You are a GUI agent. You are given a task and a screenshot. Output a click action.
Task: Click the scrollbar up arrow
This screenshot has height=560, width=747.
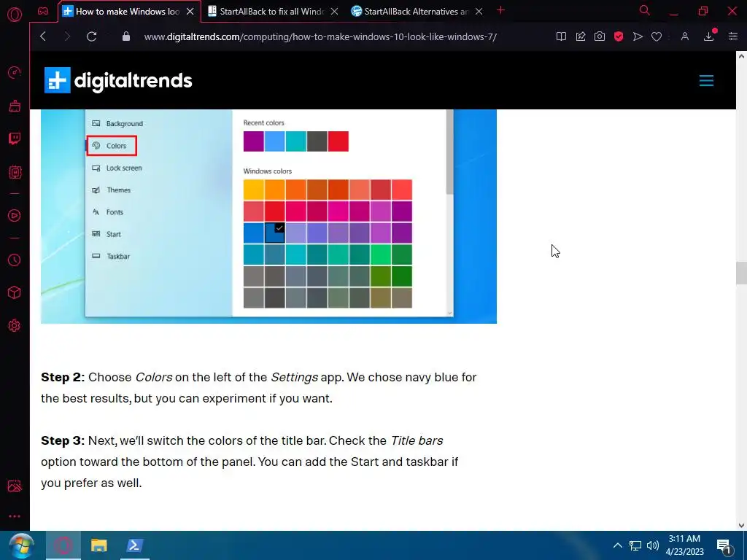coord(741,56)
